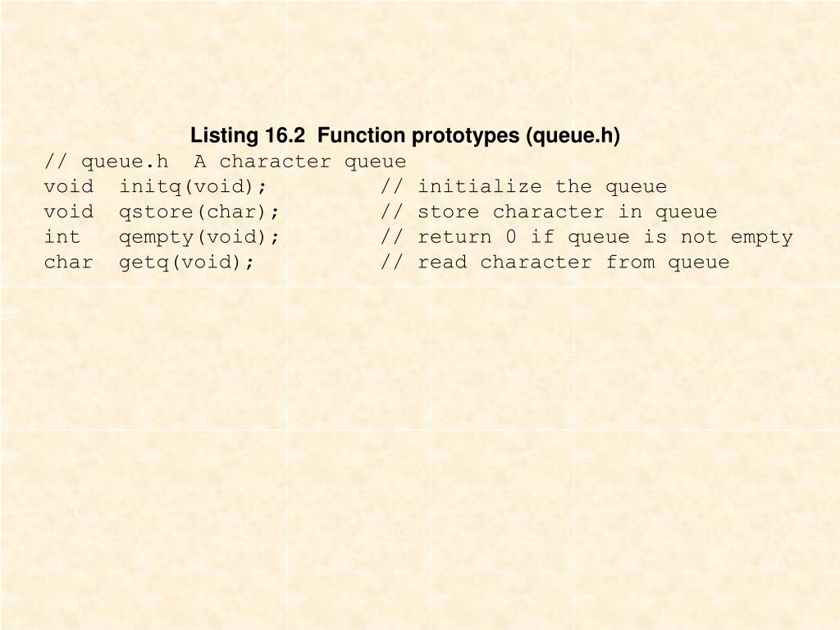
Task: Click the initq(void) function prototype
Action: pyautogui.click(x=193, y=186)
